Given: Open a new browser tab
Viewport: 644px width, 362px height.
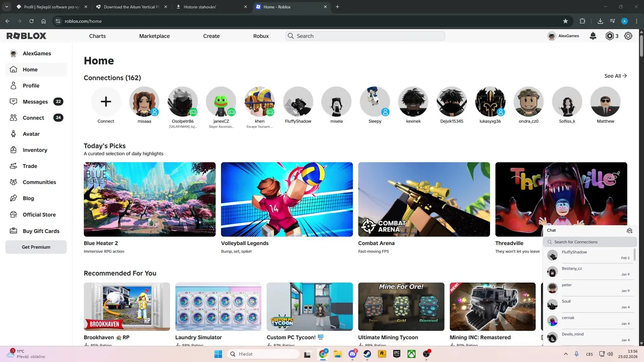Looking at the screenshot, I should pyautogui.click(x=337, y=7).
